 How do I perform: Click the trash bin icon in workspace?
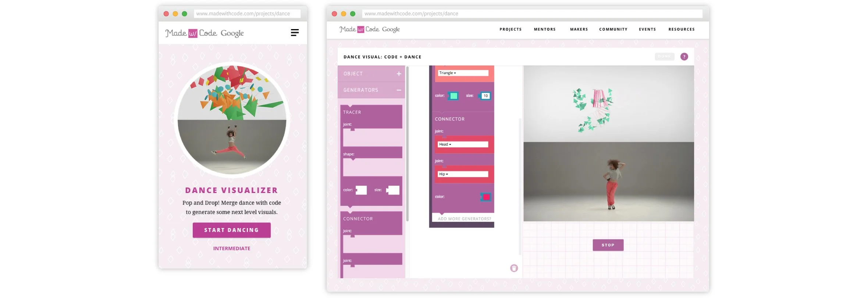[514, 268]
